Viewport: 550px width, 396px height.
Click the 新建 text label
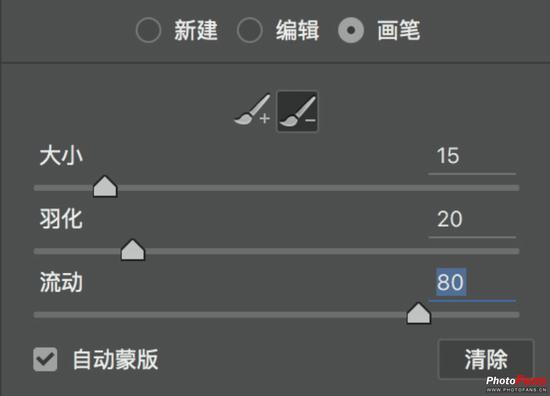click(x=196, y=30)
